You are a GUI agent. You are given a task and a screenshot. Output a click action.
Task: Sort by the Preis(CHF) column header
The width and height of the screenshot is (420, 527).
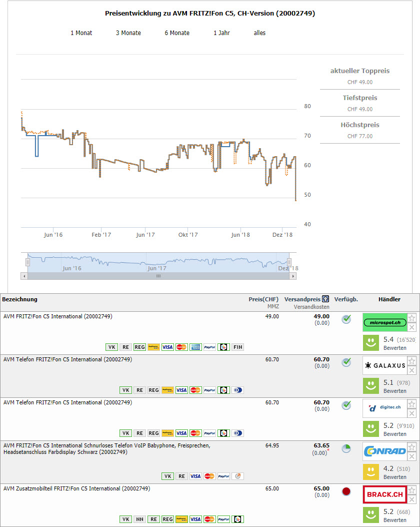(x=263, y=299)
